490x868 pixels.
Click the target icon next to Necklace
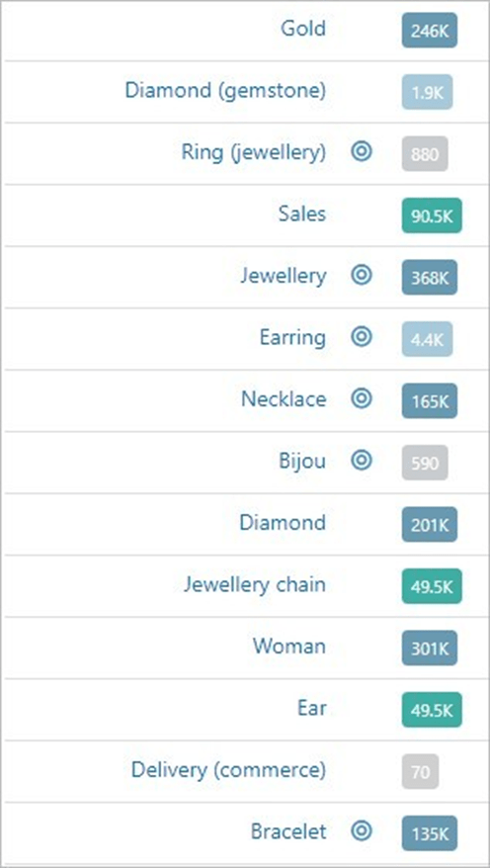(362, 398)
